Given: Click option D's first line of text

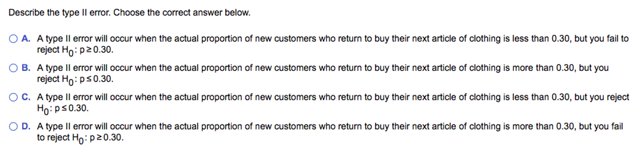Looking at the screenshot, I should click(330, 126).
